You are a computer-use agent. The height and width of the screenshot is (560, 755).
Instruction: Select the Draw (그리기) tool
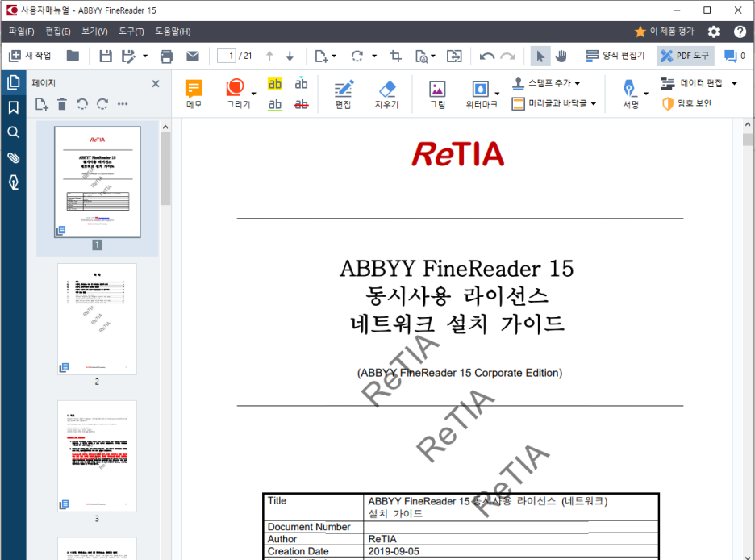click(x=237, y=94)
